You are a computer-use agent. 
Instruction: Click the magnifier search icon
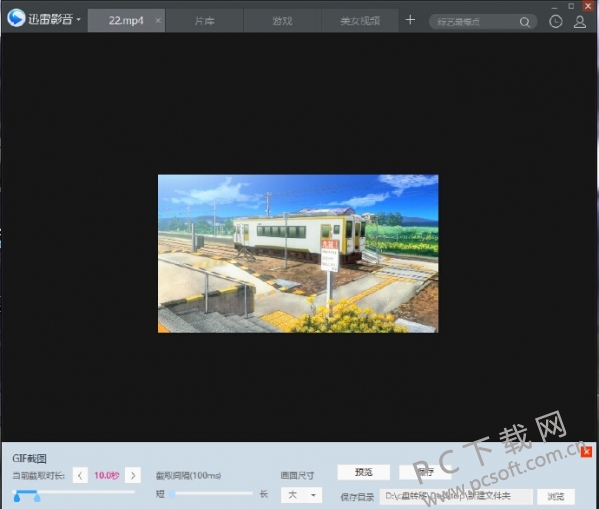525,22
